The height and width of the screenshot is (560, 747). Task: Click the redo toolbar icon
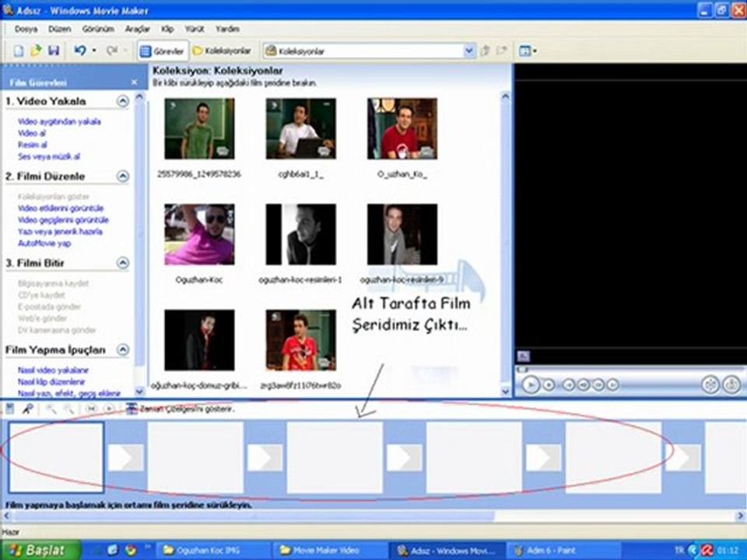[112, 51]
